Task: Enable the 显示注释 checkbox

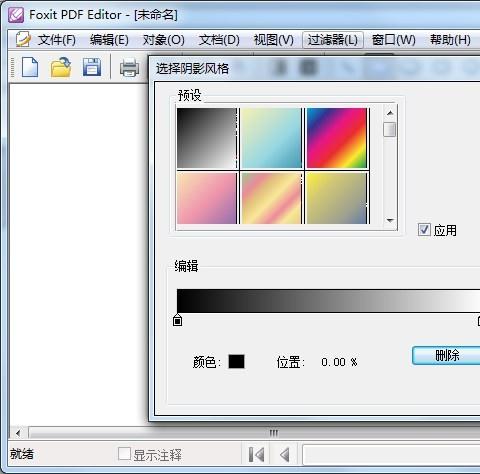Action: [x=124, y=454]
